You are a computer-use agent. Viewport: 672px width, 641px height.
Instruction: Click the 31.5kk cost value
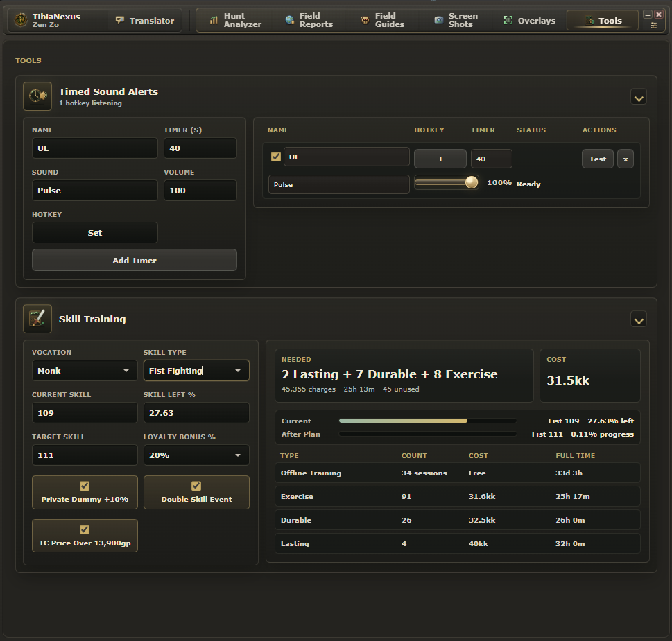pyautogui.click(x=568, y=380)
